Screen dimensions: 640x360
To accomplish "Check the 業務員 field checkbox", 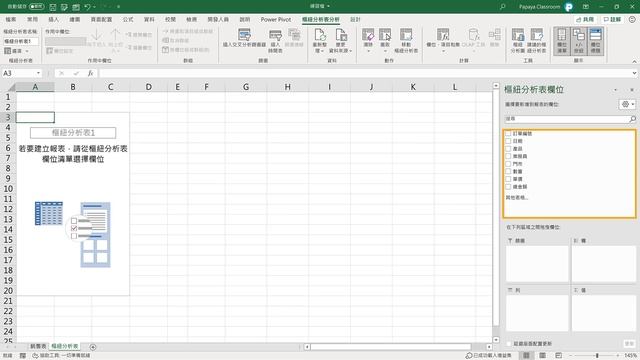I will (508, 156).
